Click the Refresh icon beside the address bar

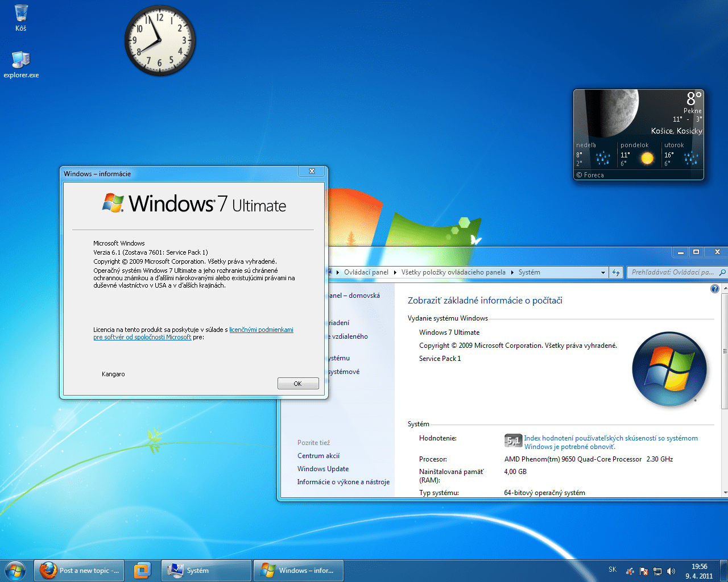tap(616, 272)
